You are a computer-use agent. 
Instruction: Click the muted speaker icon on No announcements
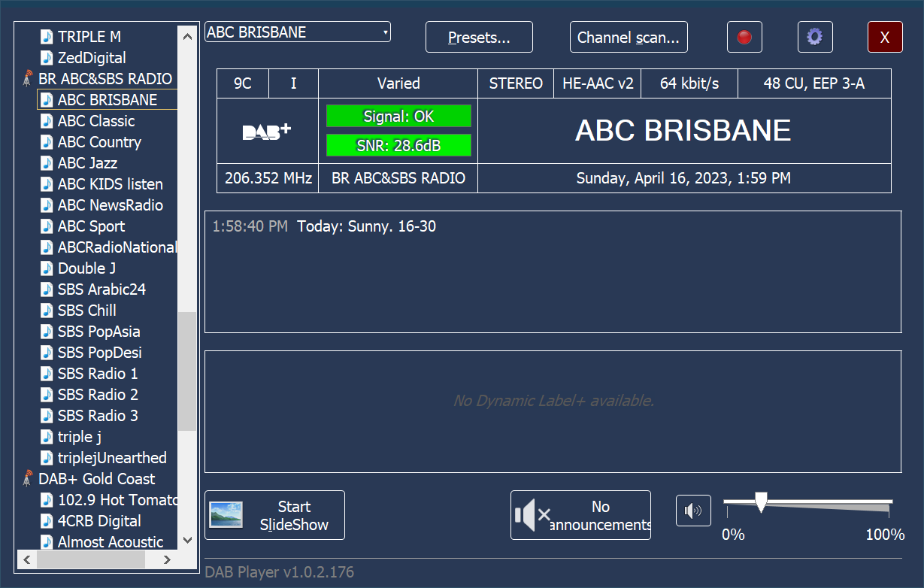click(533, 515)
